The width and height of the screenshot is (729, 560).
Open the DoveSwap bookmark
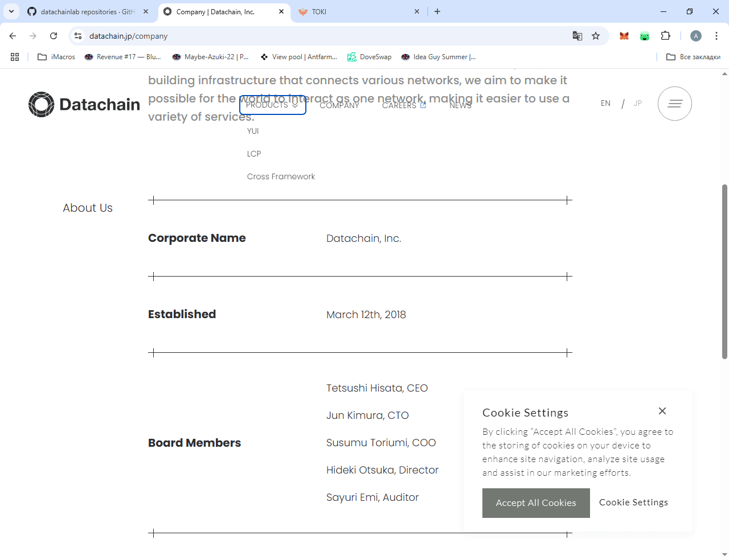pyautogui.click(x=370, y=57)
